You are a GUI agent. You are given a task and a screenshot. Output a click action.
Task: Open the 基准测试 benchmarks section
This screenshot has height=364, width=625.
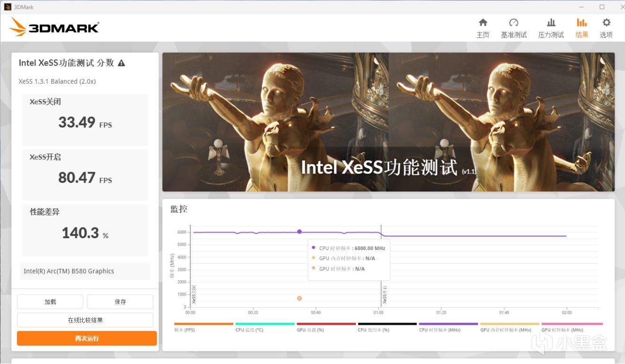(x=514, y=28)
